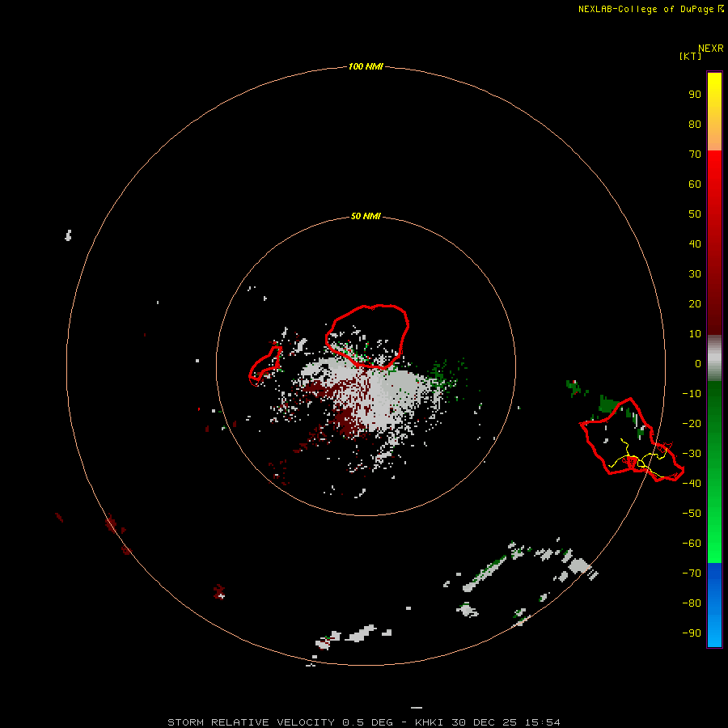
Task: Click the Storm Relative Velocity caption at bottom
Action: click(364, 722)
